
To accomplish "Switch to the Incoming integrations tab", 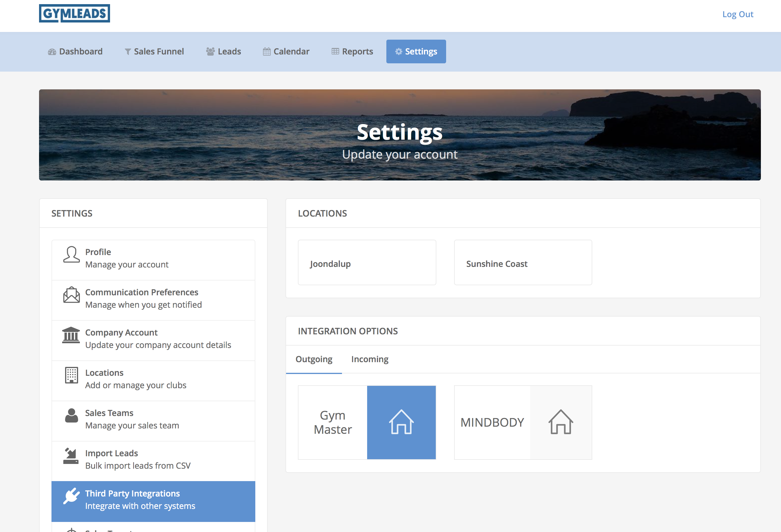I will coord(370,359).
